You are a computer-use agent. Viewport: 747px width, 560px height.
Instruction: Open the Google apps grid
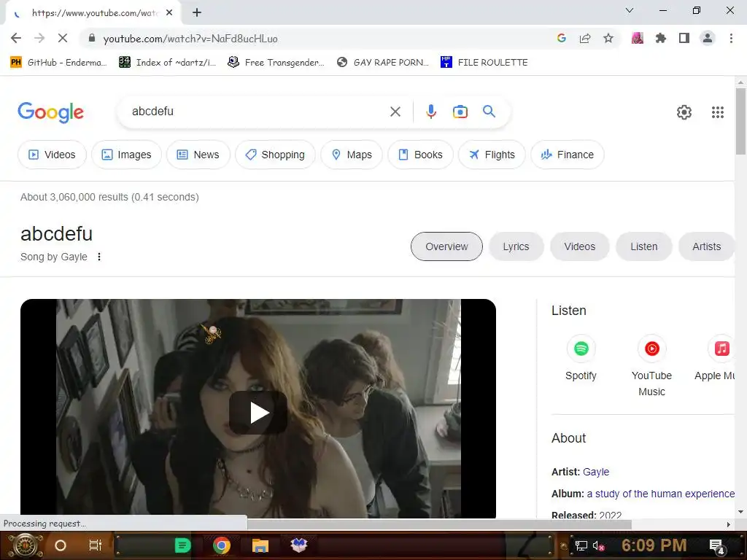pyautogui.click(x=718, y=112)
